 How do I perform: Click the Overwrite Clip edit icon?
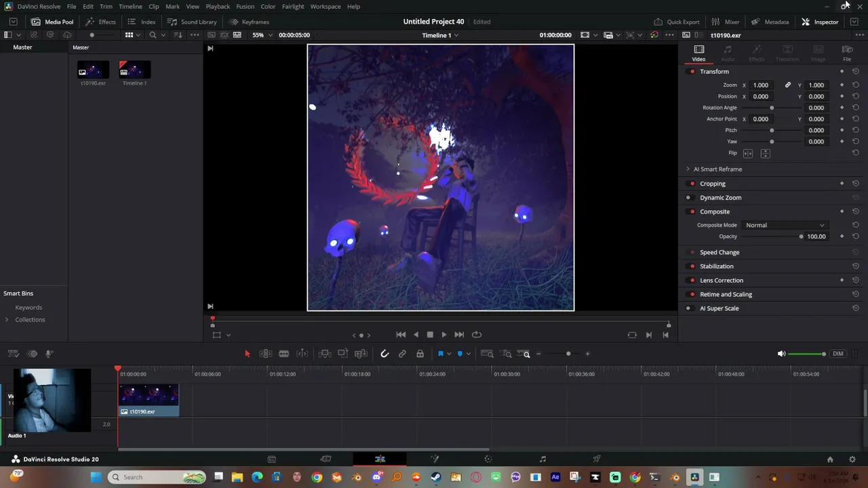342,354
